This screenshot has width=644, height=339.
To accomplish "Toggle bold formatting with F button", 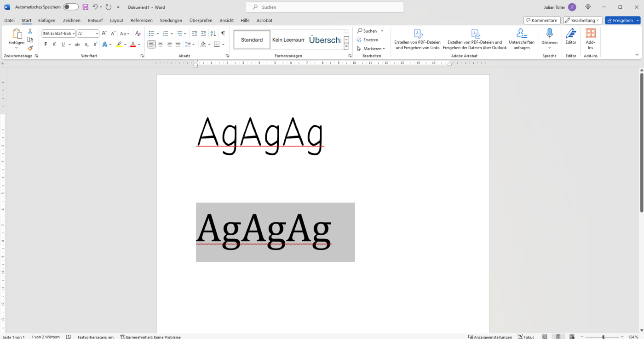I will click(x=46, y=45).
